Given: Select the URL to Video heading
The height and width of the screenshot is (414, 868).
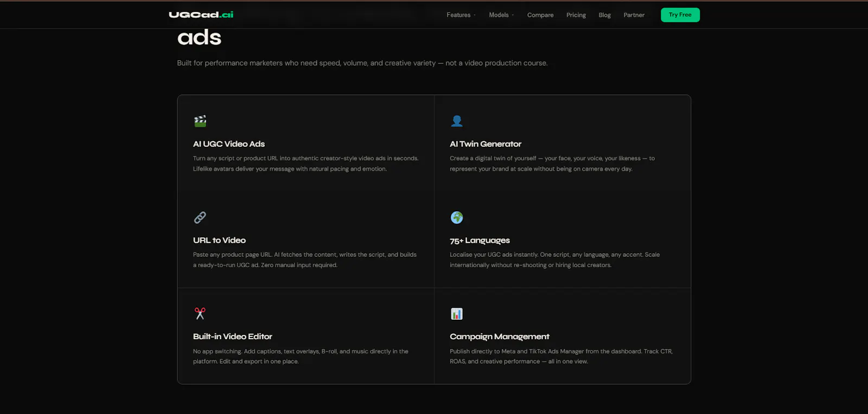Looking at the screenshot, I should tap(219, 240).
